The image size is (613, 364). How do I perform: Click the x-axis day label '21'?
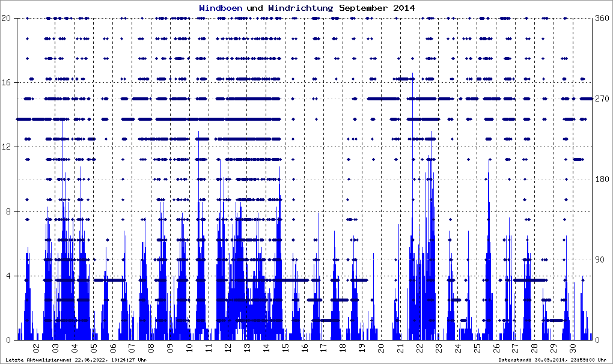[400, 348]
